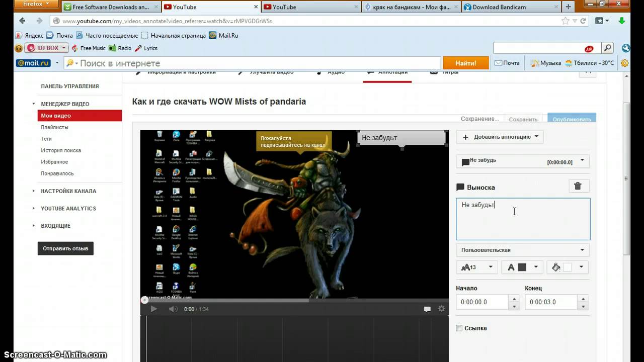Decrease the Конец end time
This screenshot has height=362, width=644.
pyautogui.click(x=583, y=306)
